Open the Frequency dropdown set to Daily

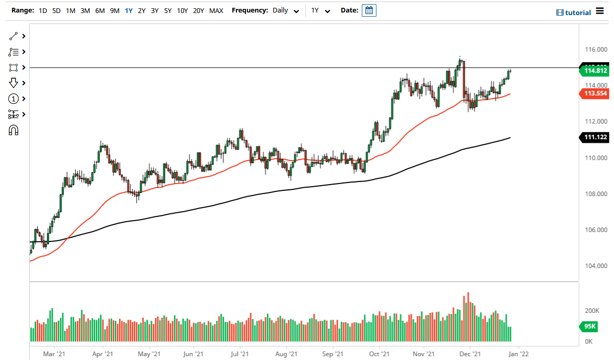coord(285,10)
